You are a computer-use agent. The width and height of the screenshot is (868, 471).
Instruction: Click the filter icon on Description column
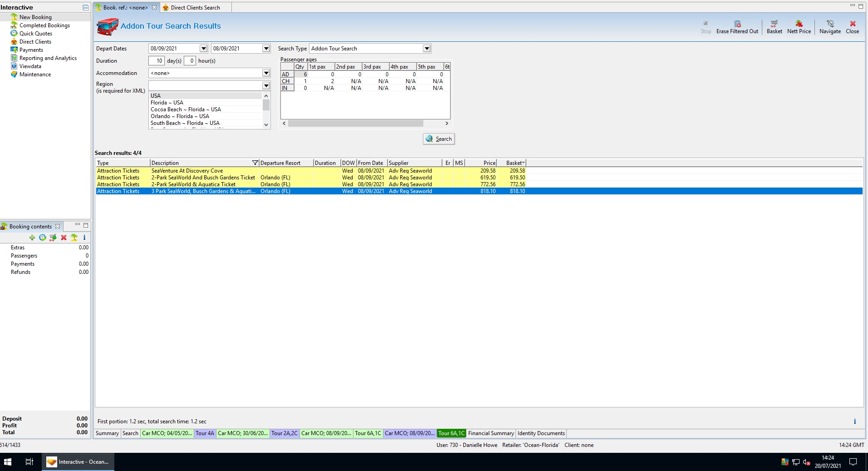tap(255, 163)
